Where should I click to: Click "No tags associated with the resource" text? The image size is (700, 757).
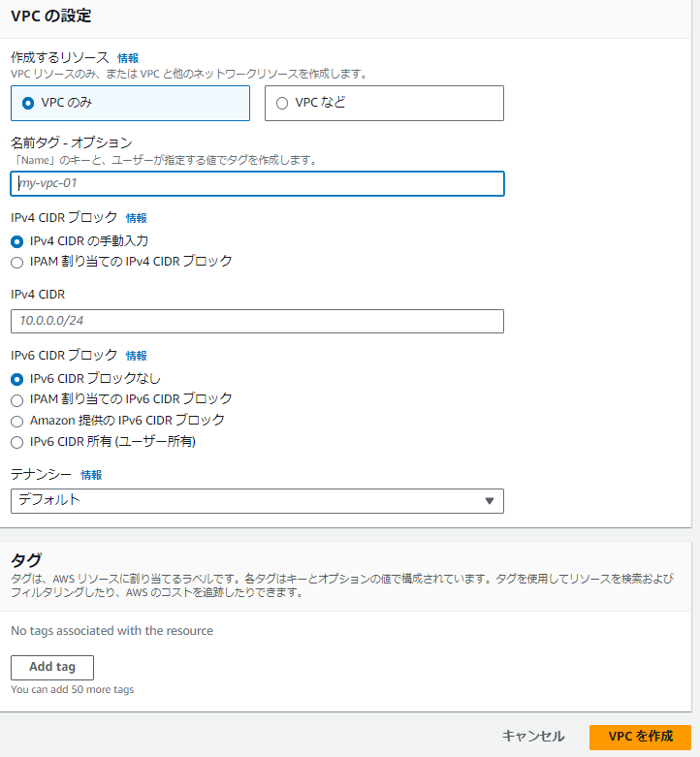point(112,631)
